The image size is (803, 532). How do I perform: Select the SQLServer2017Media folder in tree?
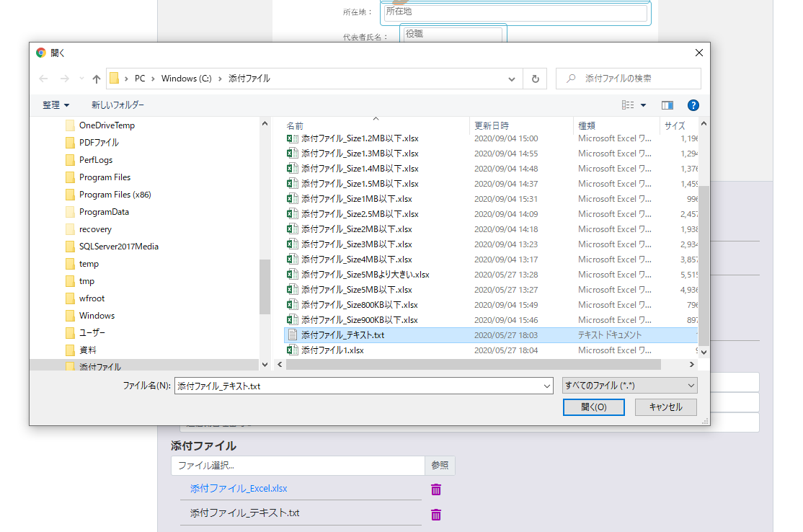point(118,247)
